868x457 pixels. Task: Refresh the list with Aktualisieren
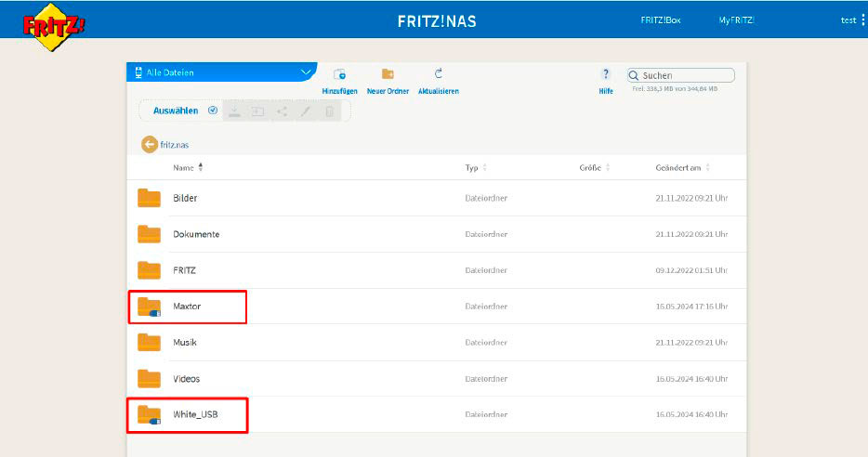point(439,74)
